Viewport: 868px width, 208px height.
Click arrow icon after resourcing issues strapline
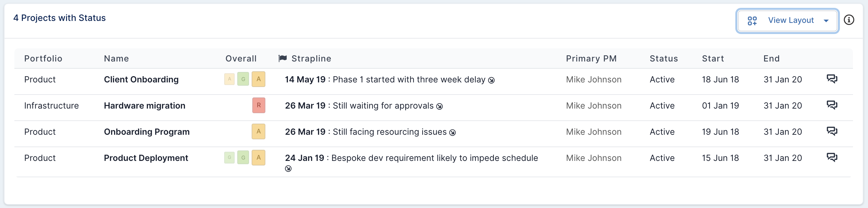click(x=453, y=132)
